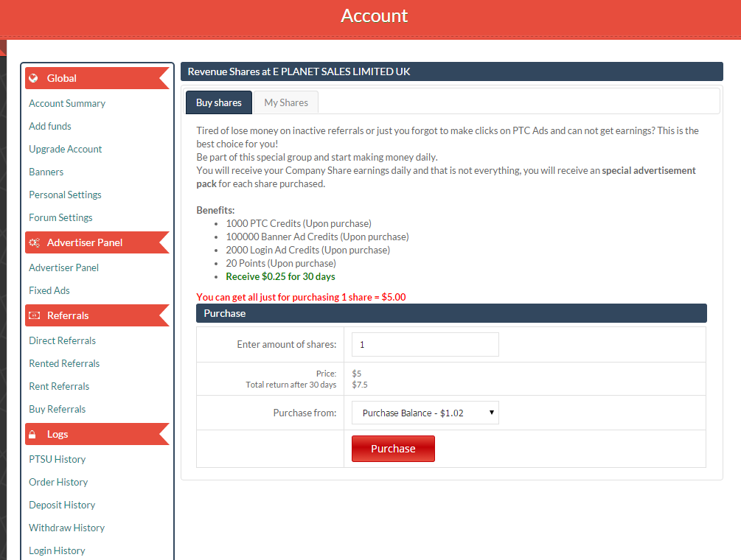Open Forum Settings from sidebar
This screenshot has height=560, width=741.
coord(60,217)
